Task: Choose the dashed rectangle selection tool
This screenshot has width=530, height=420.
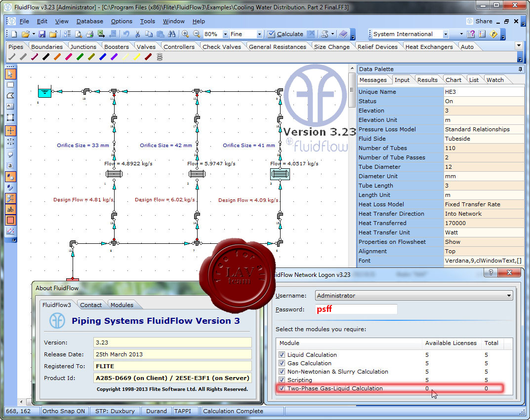Action: 10,85
